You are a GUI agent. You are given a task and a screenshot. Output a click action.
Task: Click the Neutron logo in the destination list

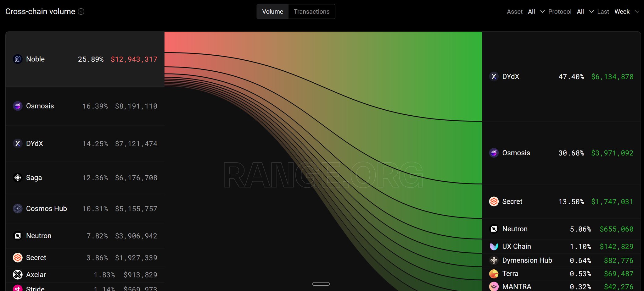pyautogui.click(x=494, y=229)
